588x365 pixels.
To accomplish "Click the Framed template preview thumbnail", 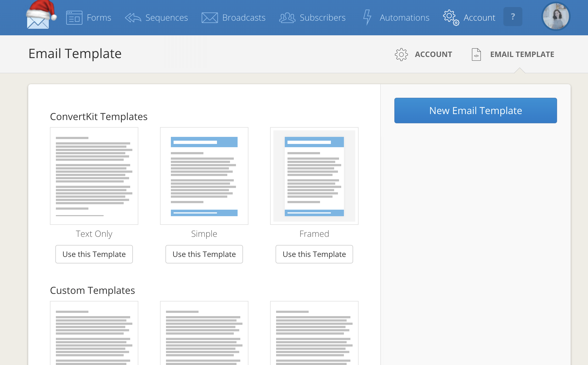I will (314, 176).
